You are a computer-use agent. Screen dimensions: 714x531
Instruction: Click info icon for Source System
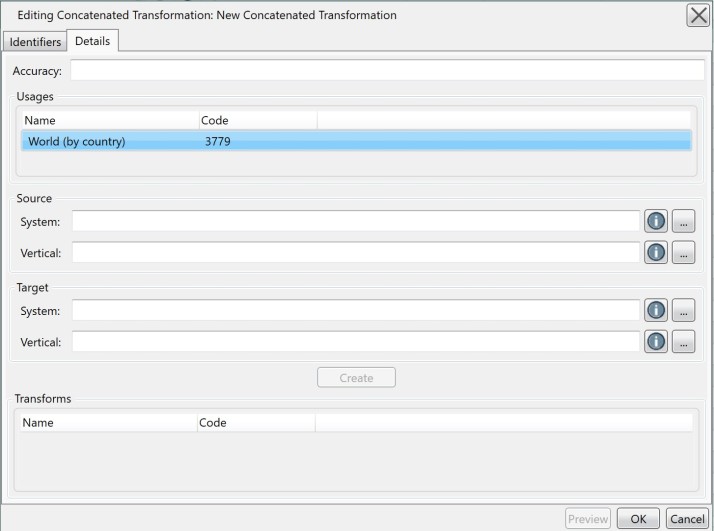coord(656,221)
